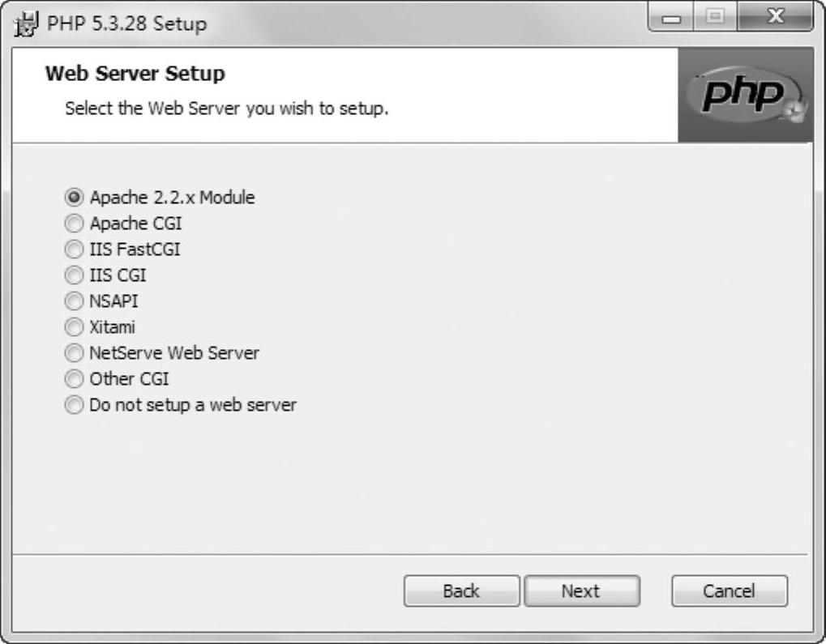Choose the Apache CGI radio button
Viewport: 826px width, 644px height.
[74, 223]
